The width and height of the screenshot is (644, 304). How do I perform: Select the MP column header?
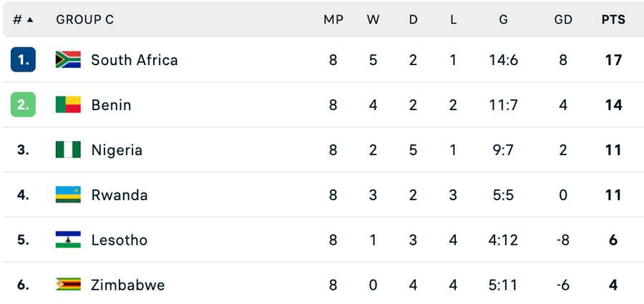coord(333,20)
